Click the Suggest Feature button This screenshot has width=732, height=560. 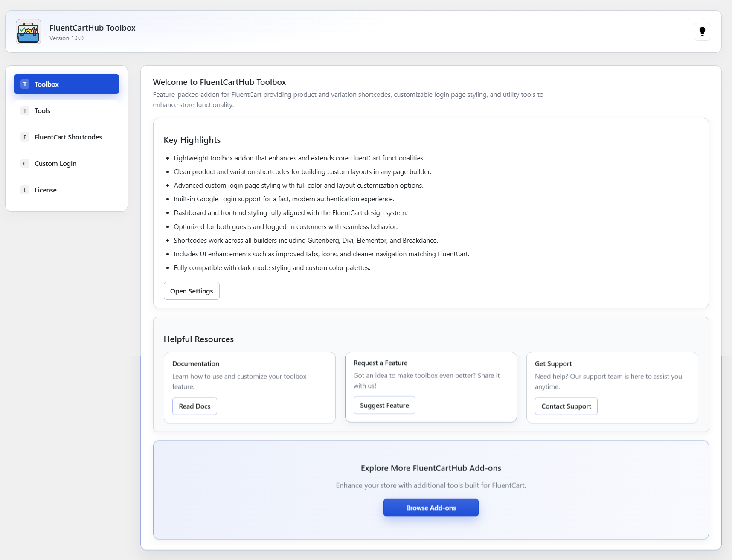[384, 405]
